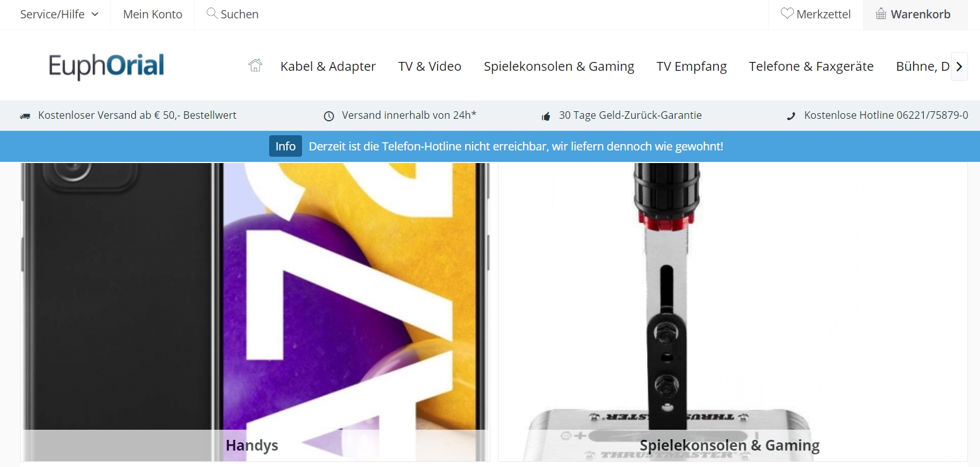Screen dimensions: 980x467
Task: Click the search magnifier icon
Action: click(212, 13)
